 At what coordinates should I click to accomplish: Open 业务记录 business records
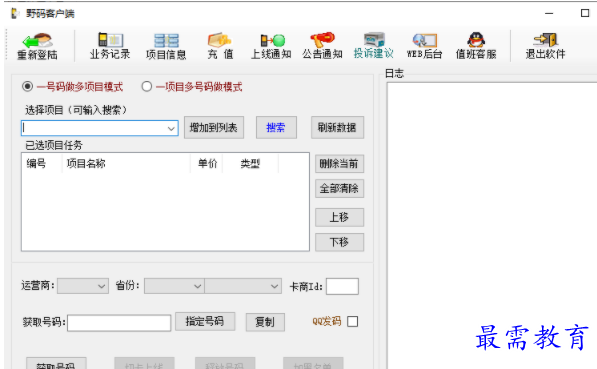click(x=110, y=46)
